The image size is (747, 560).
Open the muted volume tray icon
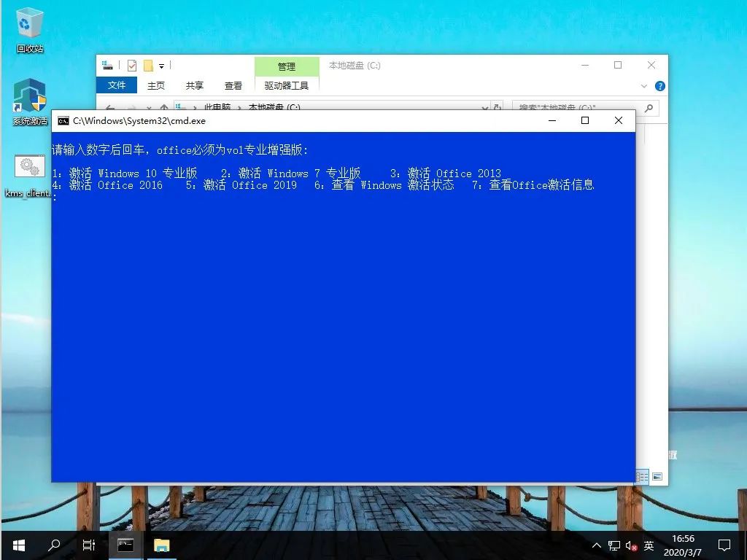coord(631,545)
